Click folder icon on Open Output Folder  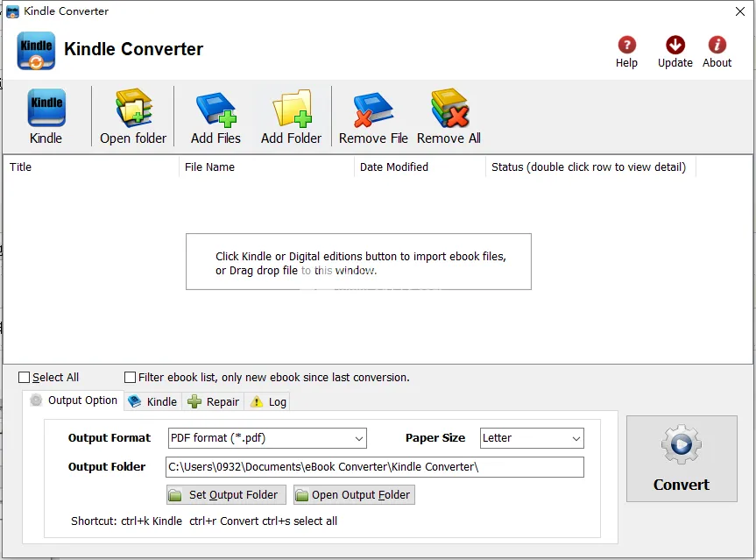coord(302,495)
